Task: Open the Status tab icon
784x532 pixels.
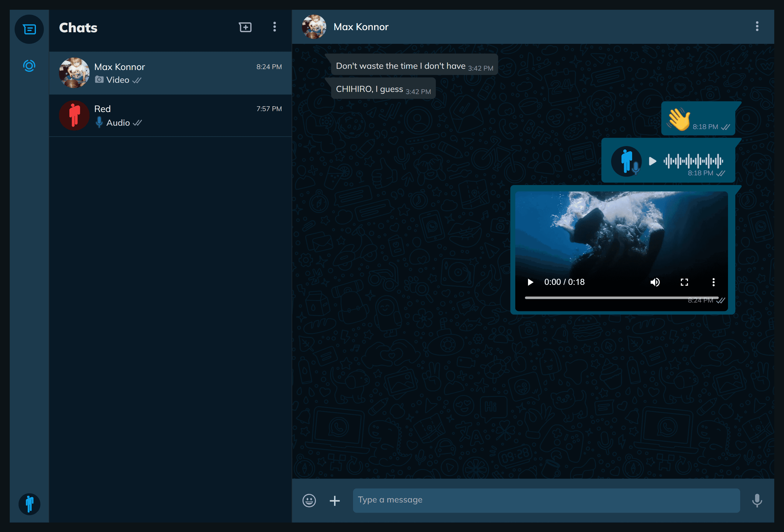Action: [29, 66]
